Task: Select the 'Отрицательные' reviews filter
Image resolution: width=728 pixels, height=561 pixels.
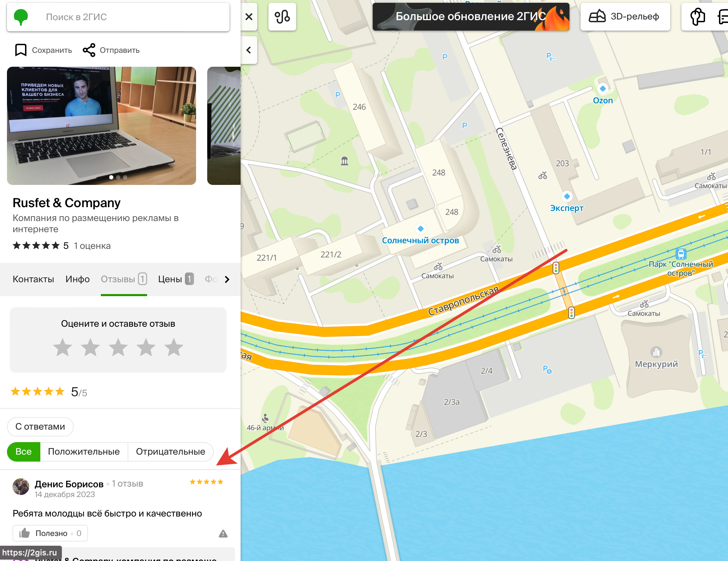Action: coord(170,452)
